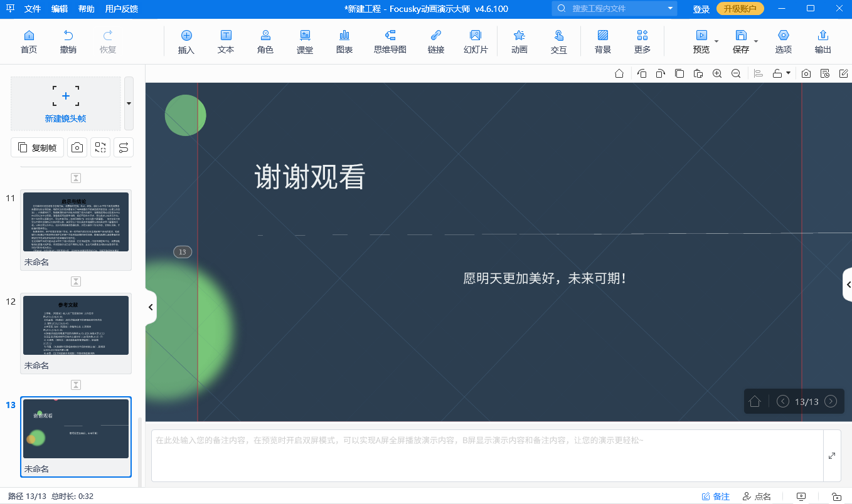This screenshot has width=852, height=504.
Task: Add a 文本 text box
Action: (x=226, y=42)
